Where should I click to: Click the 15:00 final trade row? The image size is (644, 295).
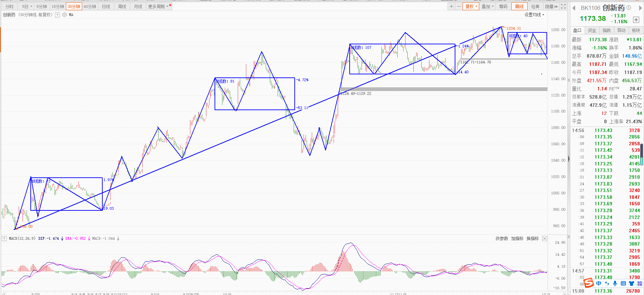coord(606,291)
